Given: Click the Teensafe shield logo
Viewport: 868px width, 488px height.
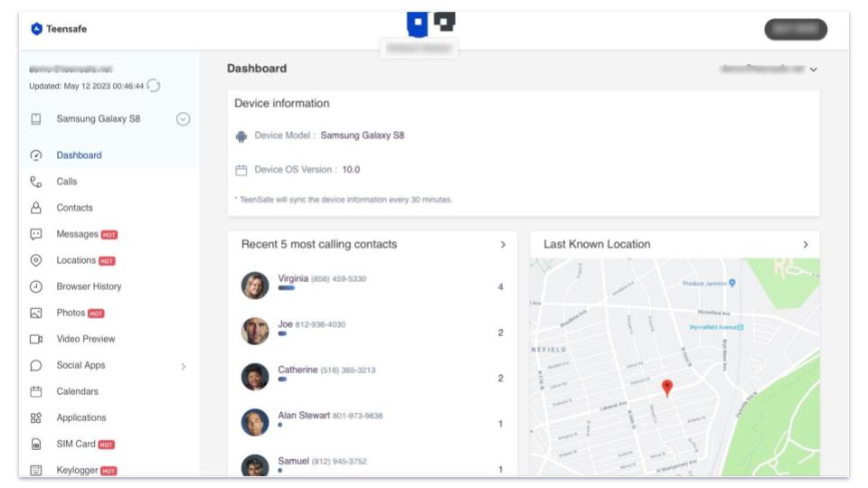Looking at the screenshot, I should [36, 29].
